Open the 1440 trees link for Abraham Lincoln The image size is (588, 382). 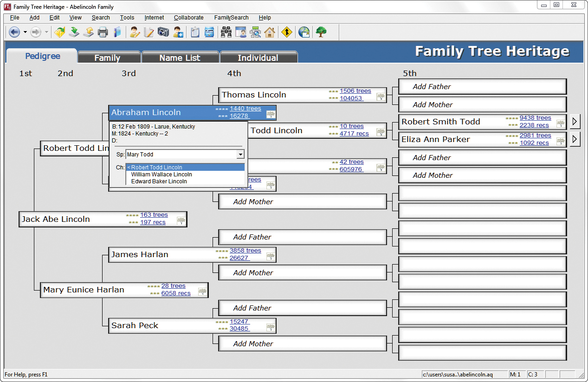(x=246, y=108)
